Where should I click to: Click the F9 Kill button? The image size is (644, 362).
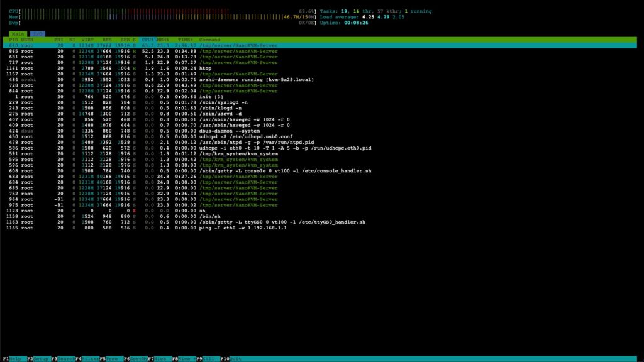(x=208, y=359)
